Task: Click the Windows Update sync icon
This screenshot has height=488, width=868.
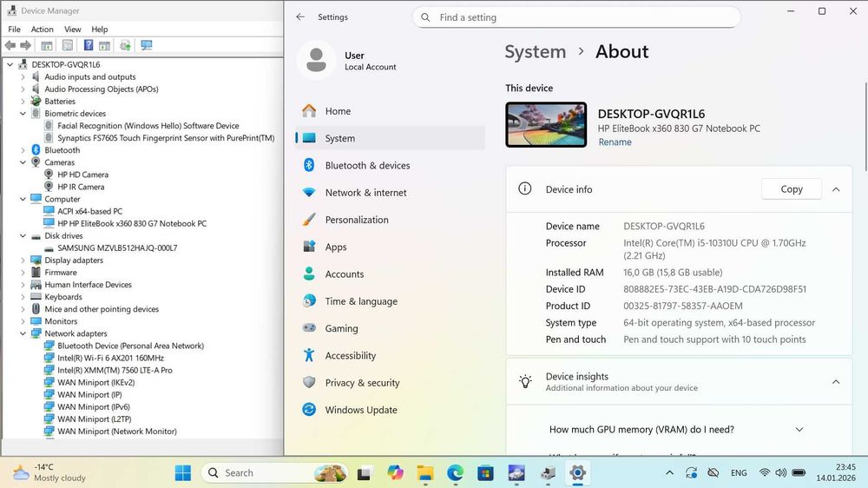Action: [x=309, y=409]
